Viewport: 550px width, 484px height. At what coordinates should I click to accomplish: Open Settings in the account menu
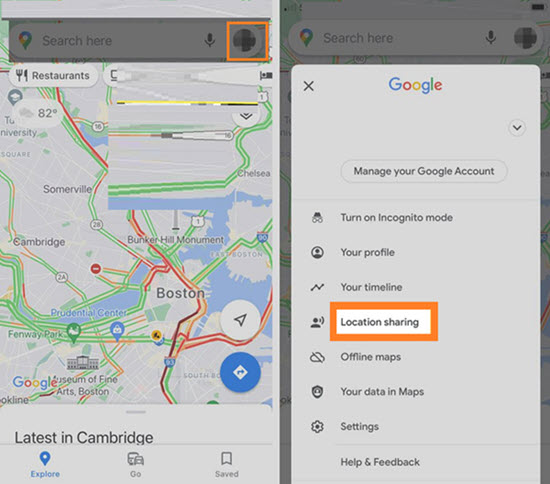click(360, 426)
